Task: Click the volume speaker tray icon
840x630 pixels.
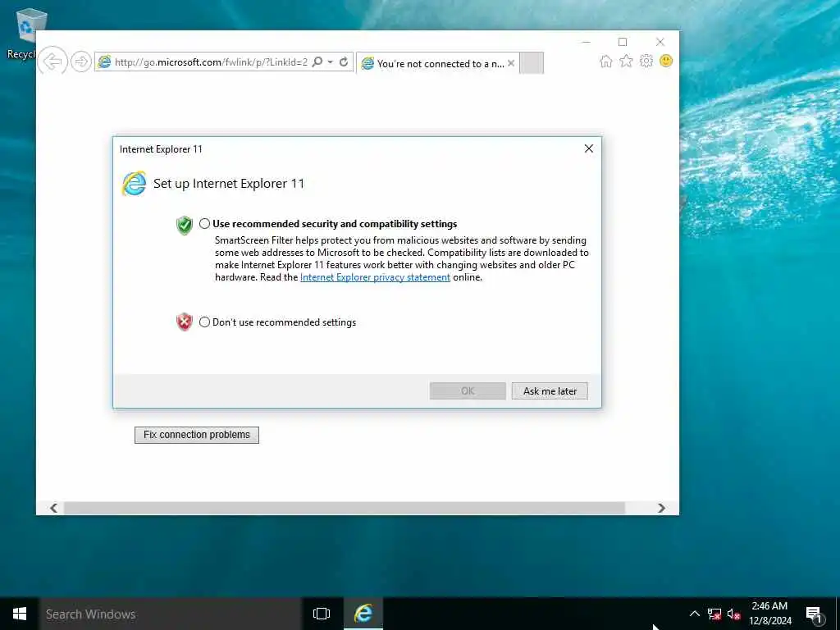Action: [733, 614]
